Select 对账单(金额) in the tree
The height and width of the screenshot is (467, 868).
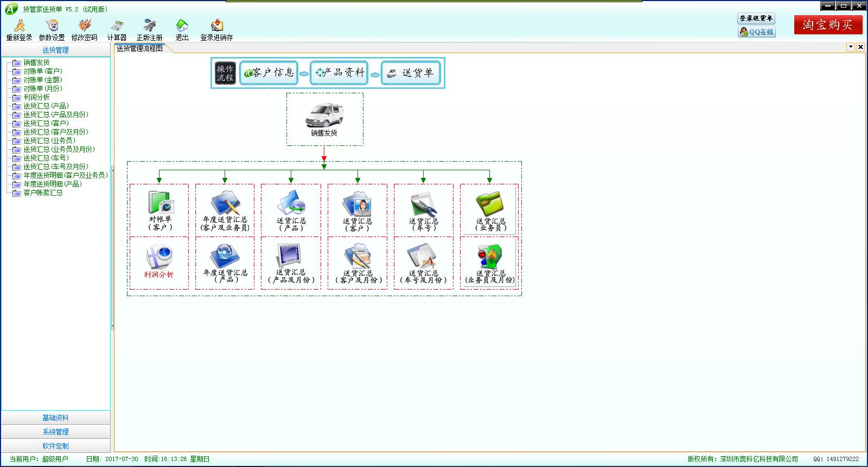[43, 80]
